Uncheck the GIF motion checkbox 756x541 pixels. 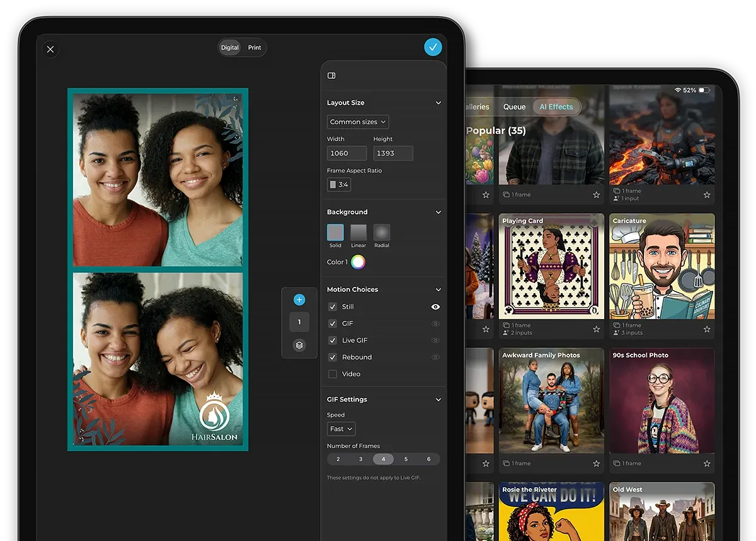point(333,323)
